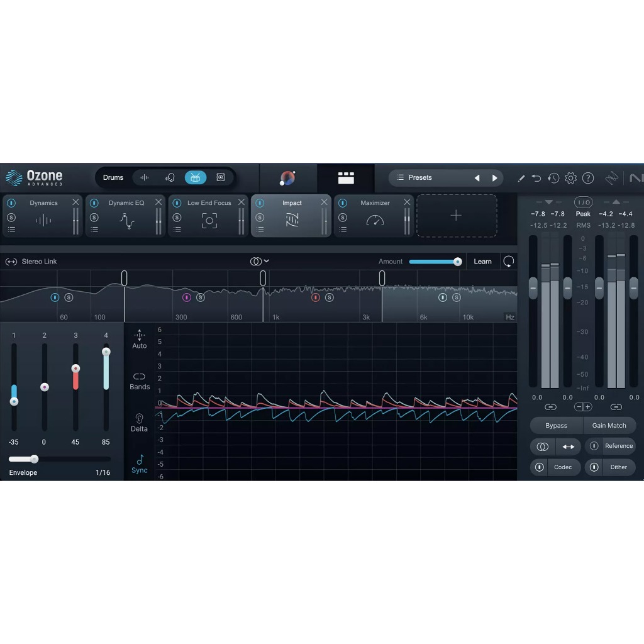Screen dimensions: 644x644
Task: Toggle the Dynamic EQ module power button
Action: coord(94,203)
